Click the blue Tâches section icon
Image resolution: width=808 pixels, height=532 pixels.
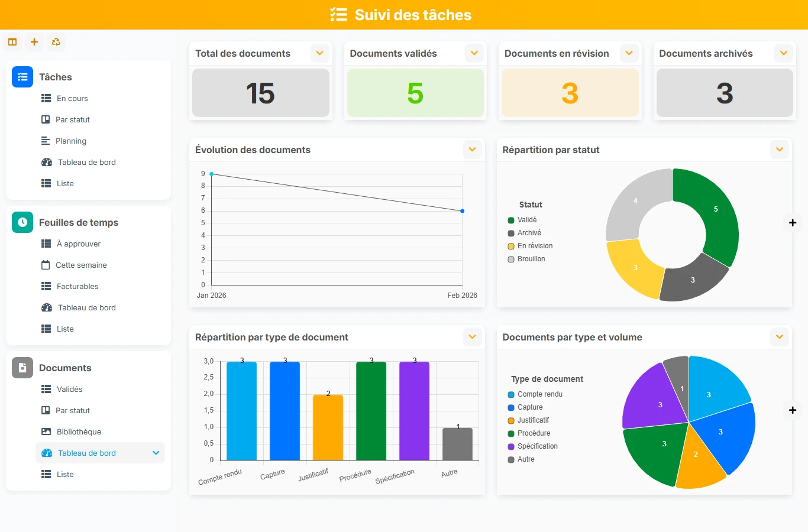point(22,77)
